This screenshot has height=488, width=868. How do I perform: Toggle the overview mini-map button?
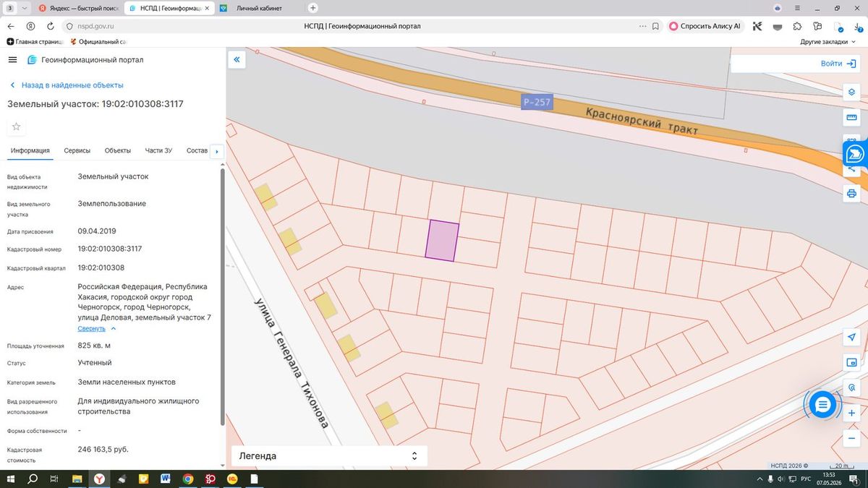coord(851,362)
